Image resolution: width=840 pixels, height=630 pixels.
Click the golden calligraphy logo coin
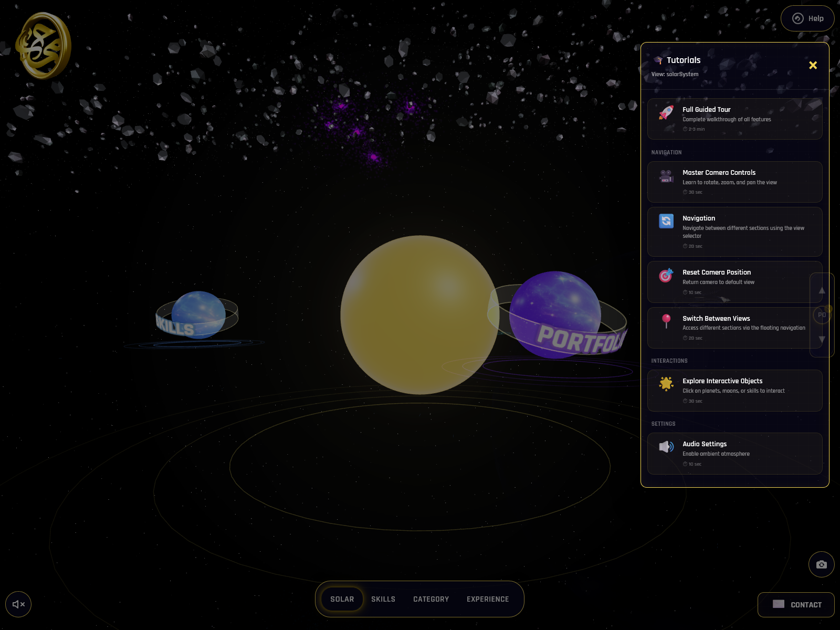(x=44, y=46)
